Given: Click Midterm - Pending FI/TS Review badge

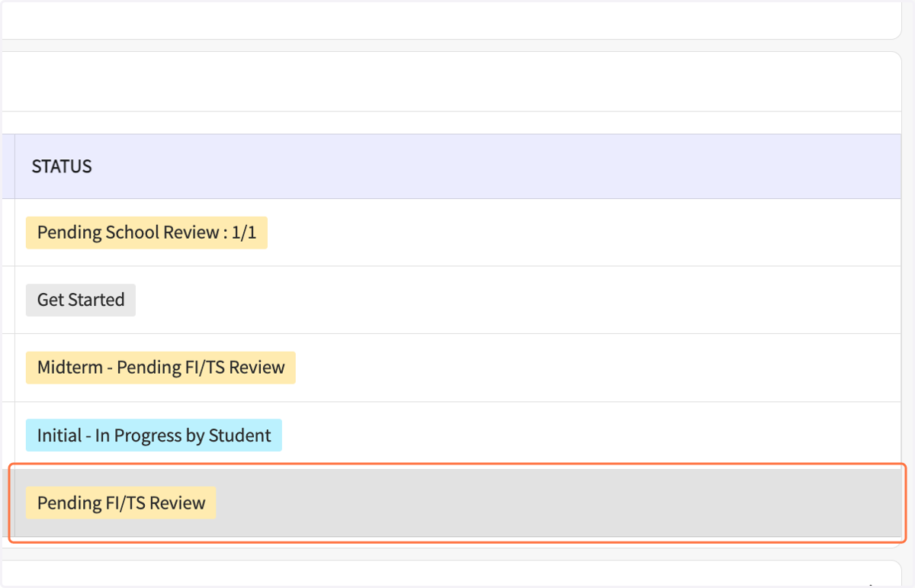Looking at the screenshot, I should coord(161,368).
